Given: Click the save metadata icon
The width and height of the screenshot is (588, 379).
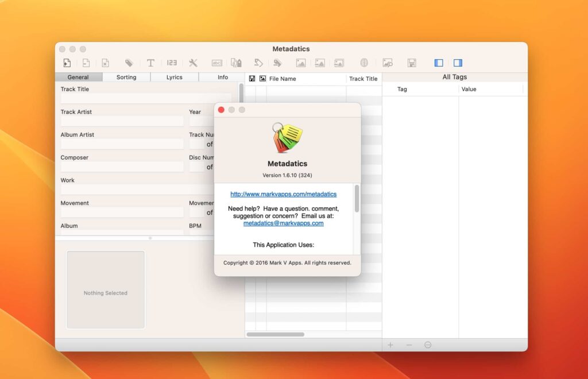Looking at the screenshot, I should (x=411, y=63).
